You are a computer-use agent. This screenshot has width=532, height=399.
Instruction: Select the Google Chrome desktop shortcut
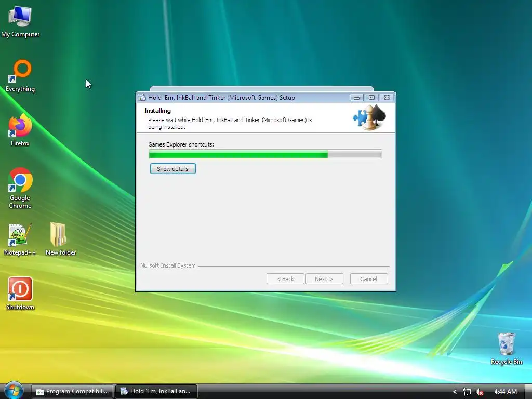pyautogui.click(x=20, y=188)
